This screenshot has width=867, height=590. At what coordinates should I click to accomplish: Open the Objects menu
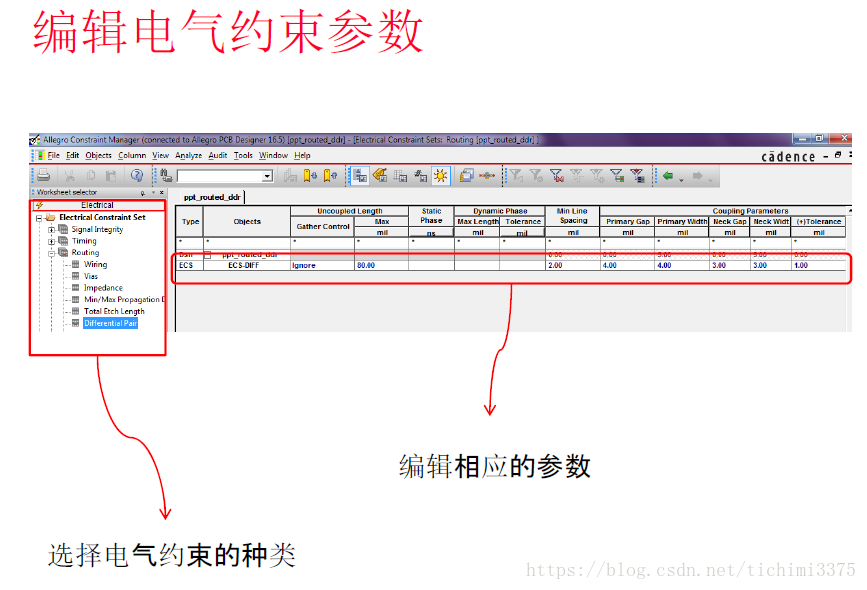click(x=98, y=155)
